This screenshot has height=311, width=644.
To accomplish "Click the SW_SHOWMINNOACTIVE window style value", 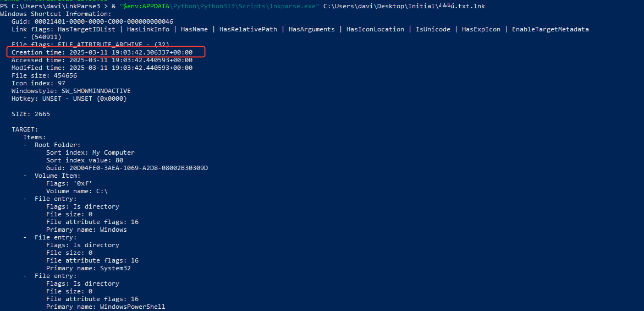I will (96, 91).
